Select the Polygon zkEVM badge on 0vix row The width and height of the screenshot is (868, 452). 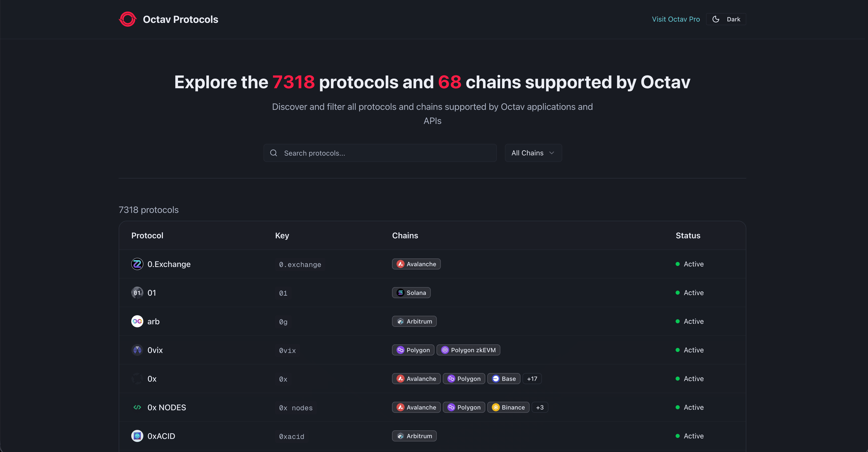[468, 350]
